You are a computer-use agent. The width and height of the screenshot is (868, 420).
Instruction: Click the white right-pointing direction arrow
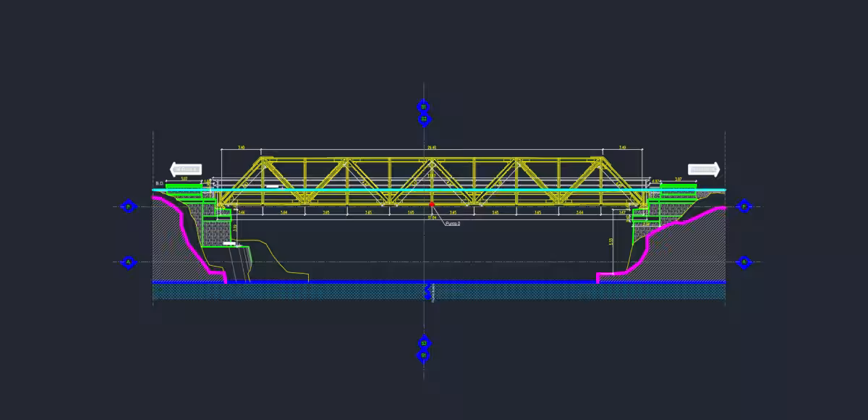pos(704,169)
